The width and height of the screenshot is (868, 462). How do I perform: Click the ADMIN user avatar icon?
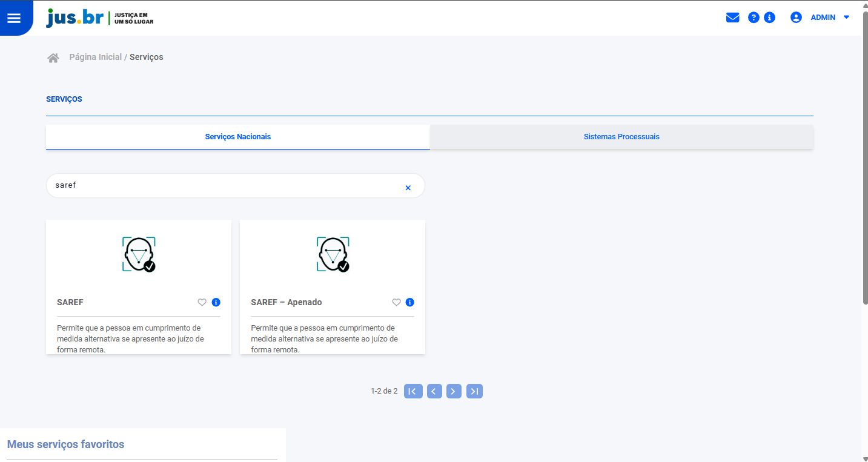[796, 18]
